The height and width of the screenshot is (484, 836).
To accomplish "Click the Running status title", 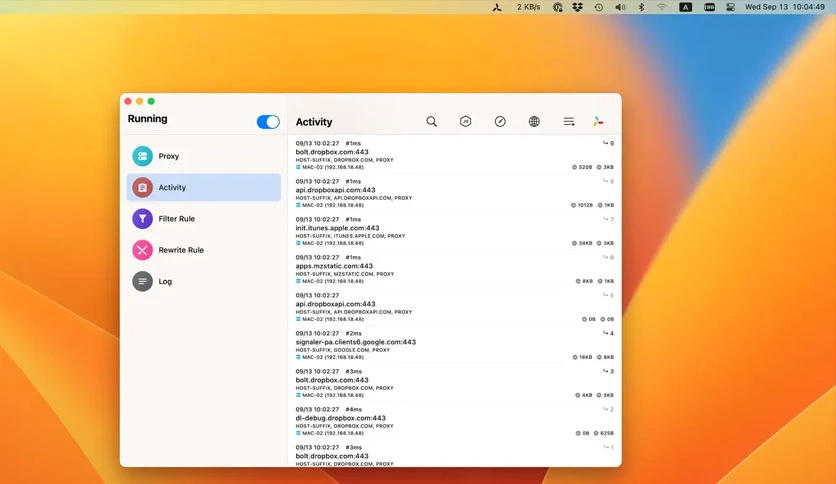I will click(147, 119).
